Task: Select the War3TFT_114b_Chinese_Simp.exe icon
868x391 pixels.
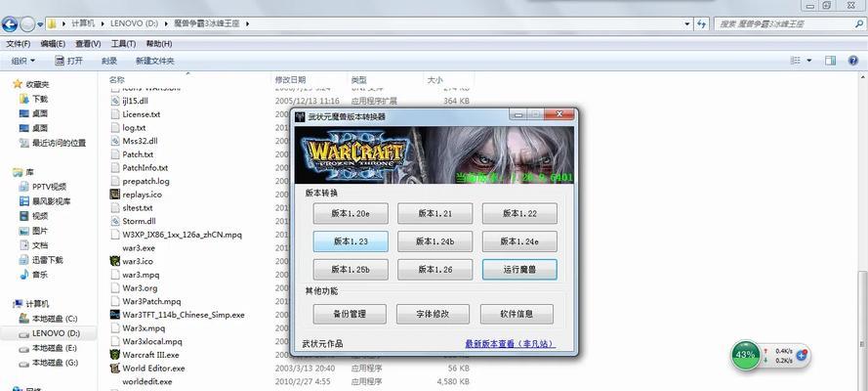Action: [114, 315]
